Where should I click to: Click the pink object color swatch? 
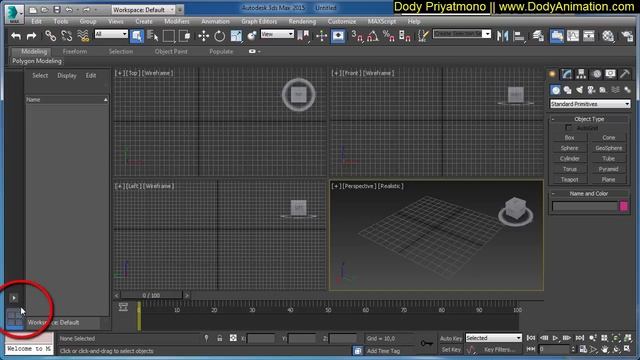tap(623, 206)
